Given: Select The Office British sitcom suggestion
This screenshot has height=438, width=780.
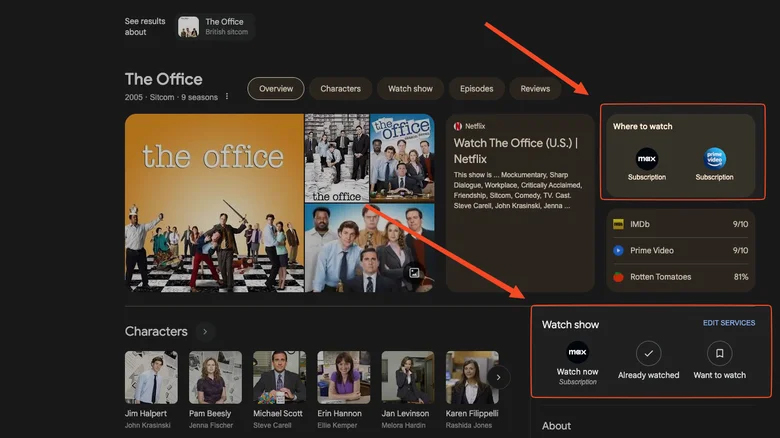Looking at the screenshot, I should pos(215,27).
